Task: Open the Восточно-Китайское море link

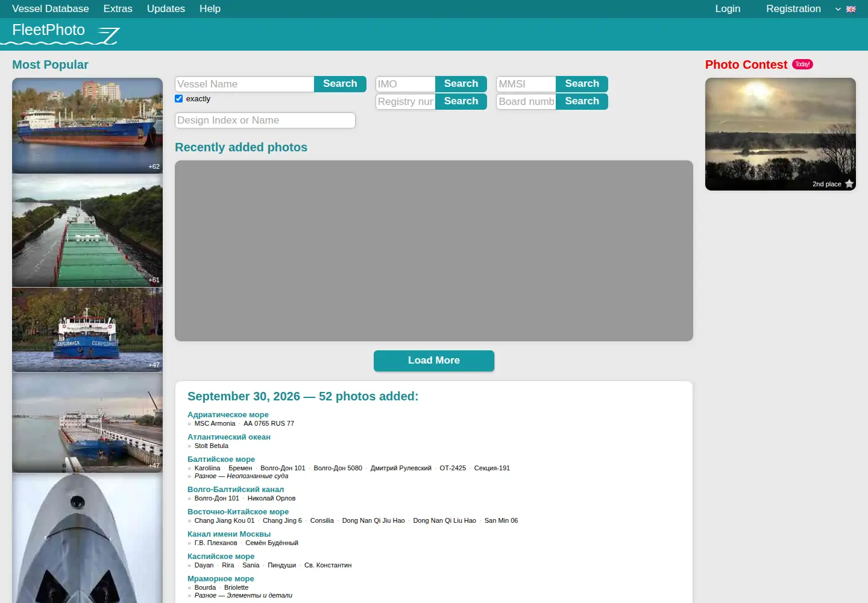Action: [238, 512]
